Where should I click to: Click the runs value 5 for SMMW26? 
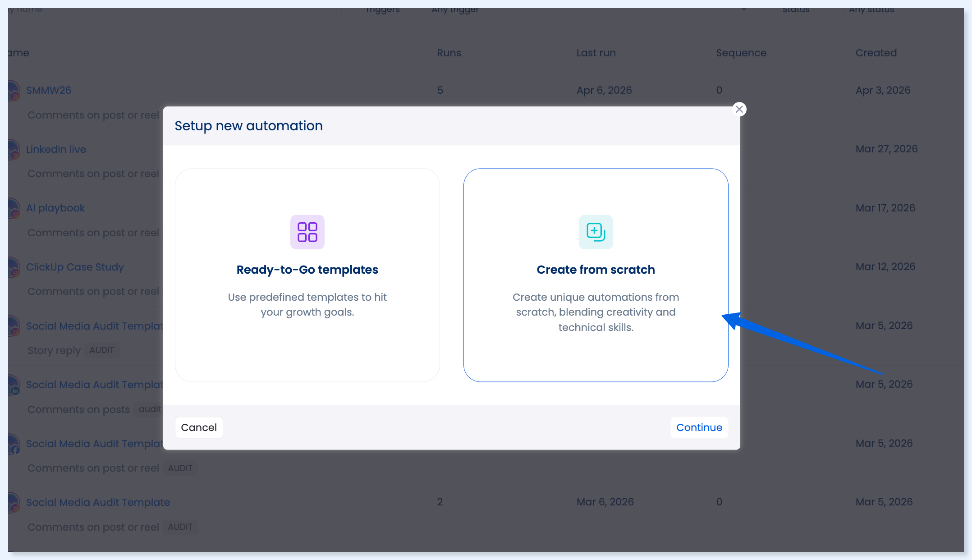[440, 90]
